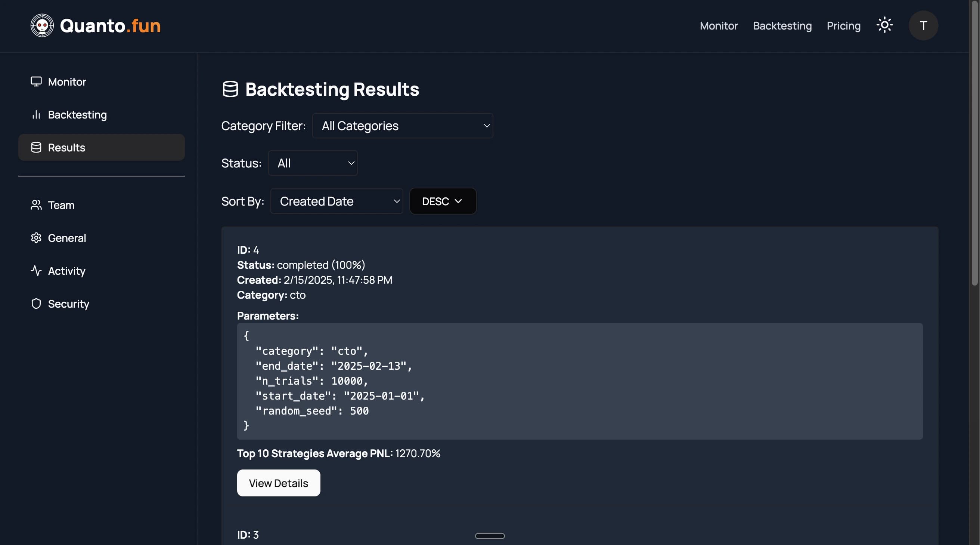Open the user avatar T menu
The width and height of the screenshot is (980, 545).
pyautogui.click(x=923, y=25)
